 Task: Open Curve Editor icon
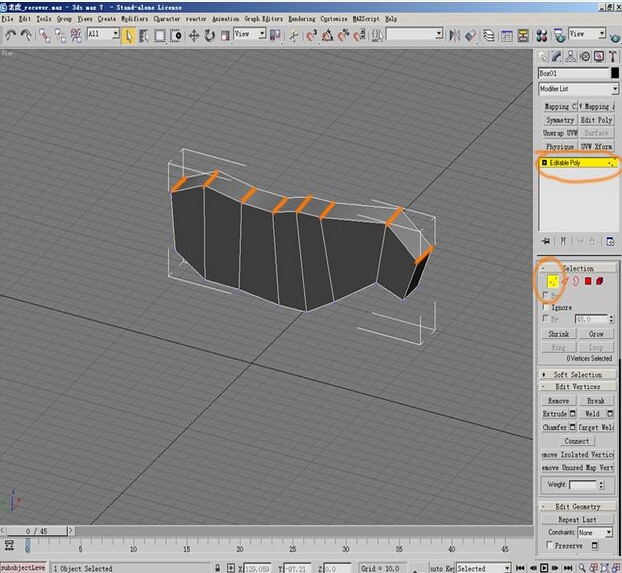(507, 36)
